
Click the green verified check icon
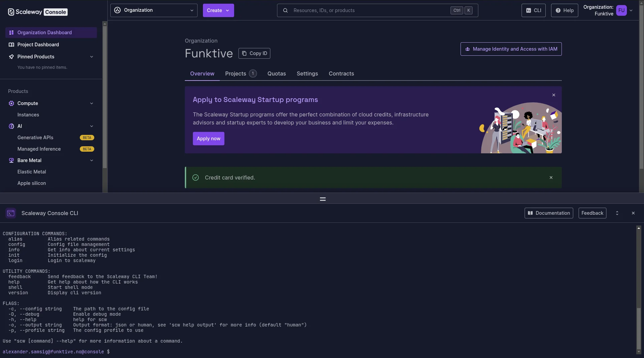pyautogui.click(x=196, y=177)
